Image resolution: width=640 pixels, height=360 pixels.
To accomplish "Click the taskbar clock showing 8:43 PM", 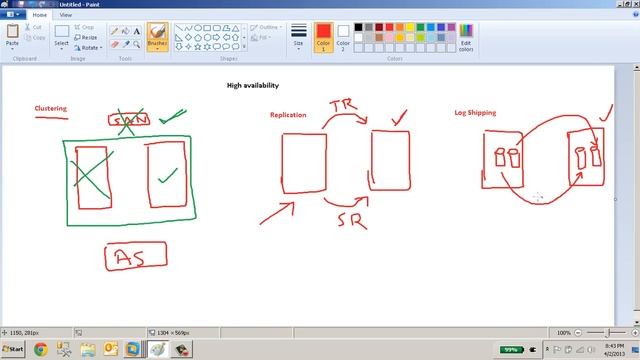I will coord(614,350).
